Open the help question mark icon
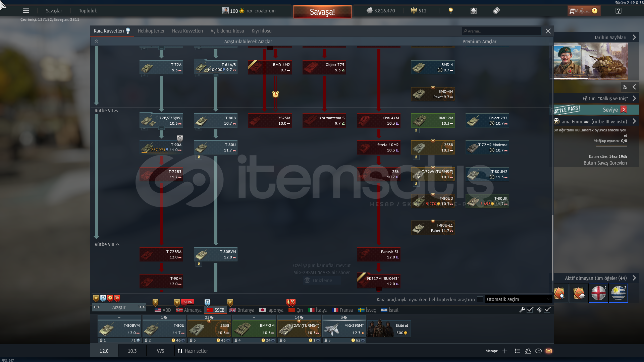 point(619,11)
